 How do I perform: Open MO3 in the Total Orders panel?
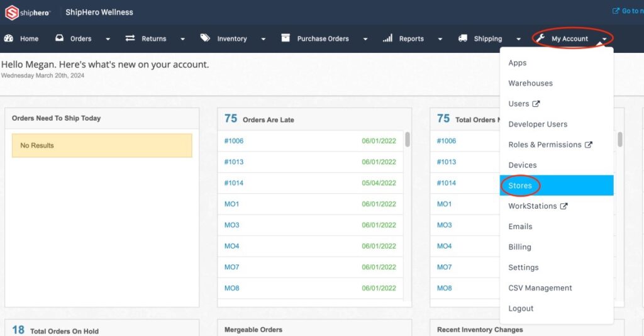(445, 225)
